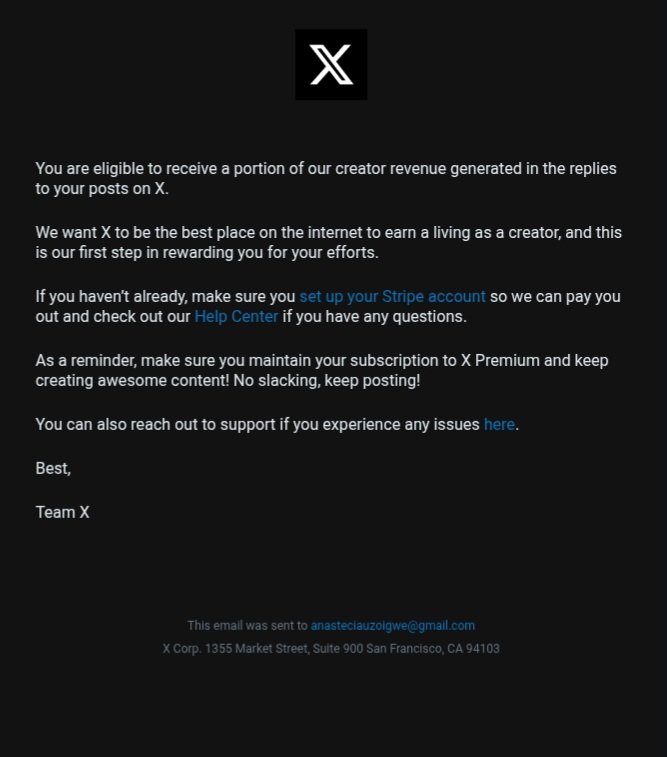Click the "Best," closing line
The height and width of the screenshot is (757, 667).
(53, 468)
